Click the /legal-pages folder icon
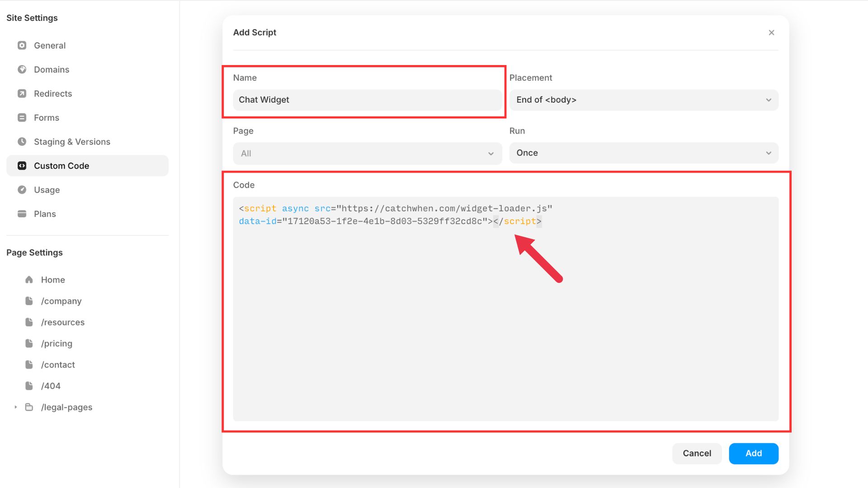This screenshot has height=488, width=868. (x=29, y=407)
